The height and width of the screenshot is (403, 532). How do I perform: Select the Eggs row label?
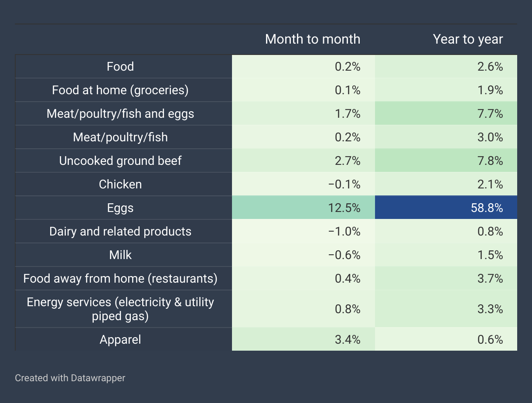[x=120, y=208]
